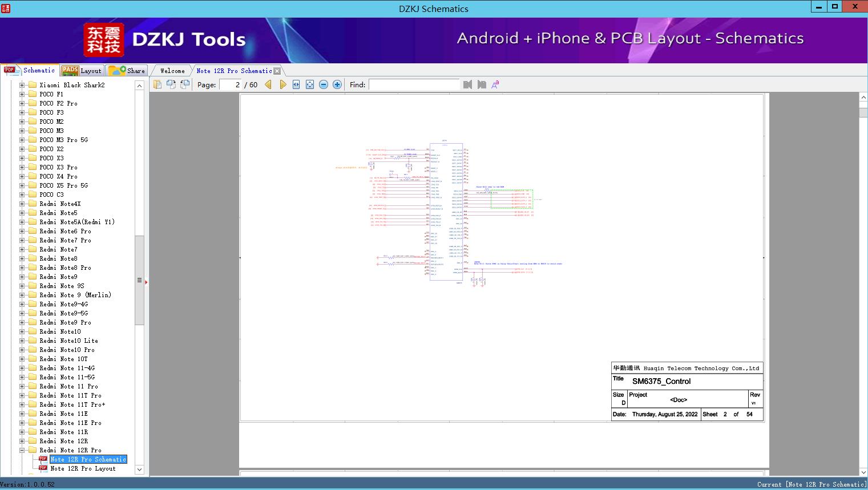Screen dimensions: 868x490
Task: Zoom out with the minus icon
Action: (x=324, y=84)
